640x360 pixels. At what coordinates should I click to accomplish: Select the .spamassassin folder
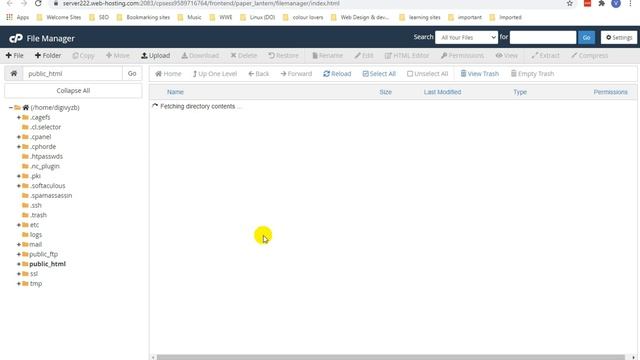tap(51, 196)
